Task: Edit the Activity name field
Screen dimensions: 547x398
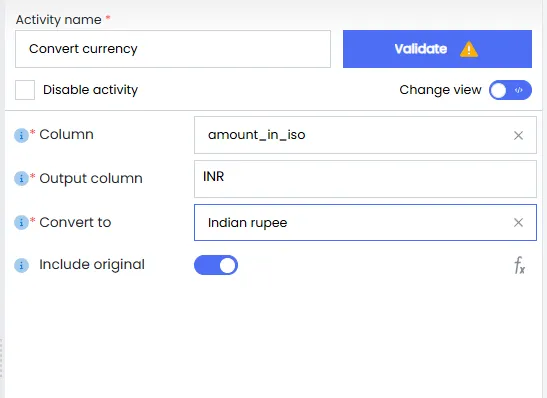Action: click(173, 49)
